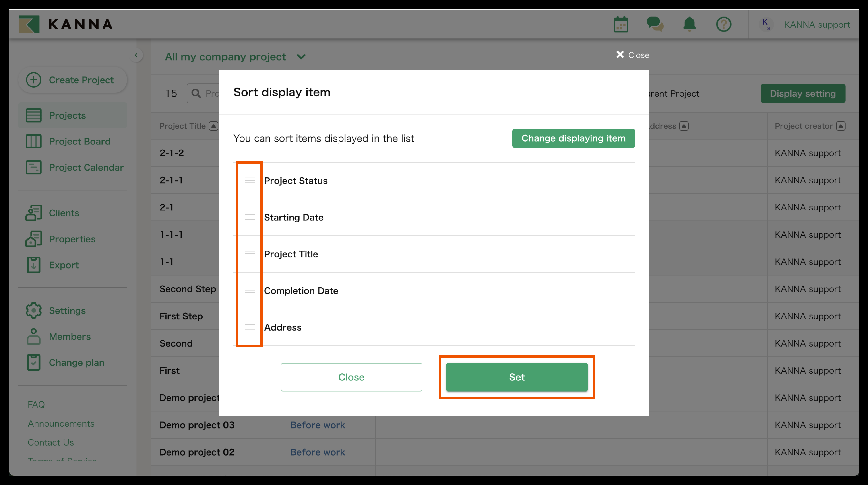Viewport: 868px width, 485px height.
Task: Click the Change displaying item button
Action: pos(573,138)
